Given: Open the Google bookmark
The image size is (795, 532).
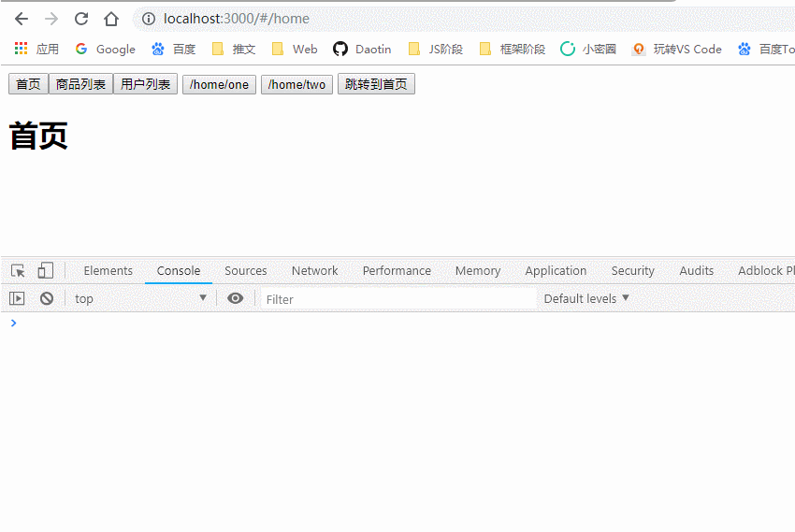Looking at the screenshot, I should tap(105, 50).
